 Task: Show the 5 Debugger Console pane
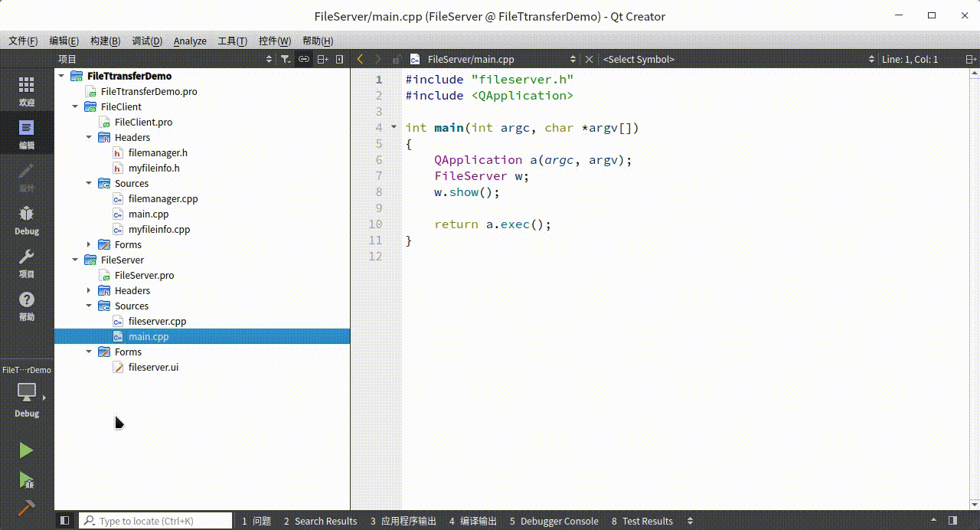pyautogui.click(x=554, y=521)
